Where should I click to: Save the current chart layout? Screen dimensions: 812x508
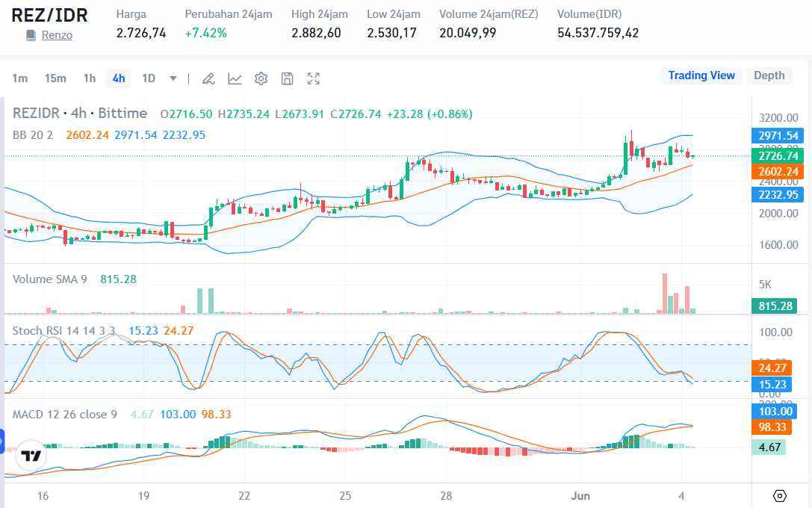click(x=287, y=78)
